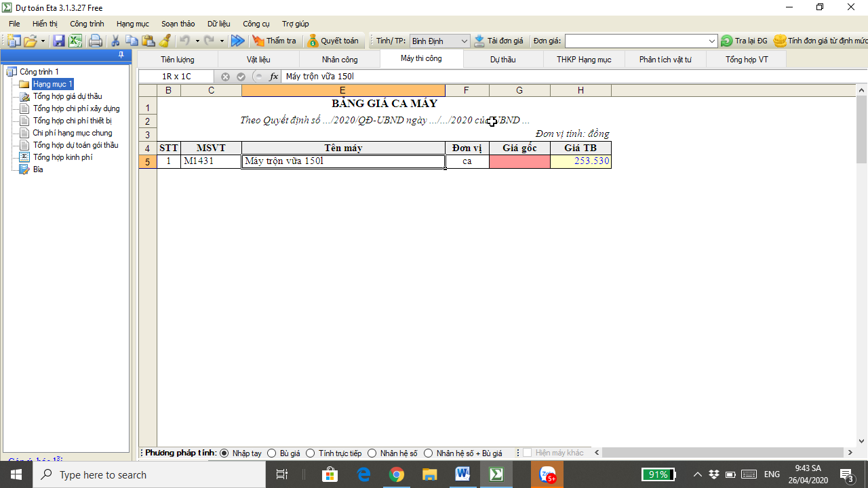Open Word from the Windows taskbar
Image resolution: width=868 pixels, height=488 pixels.
pyautogui.click(x=462, y=474)
